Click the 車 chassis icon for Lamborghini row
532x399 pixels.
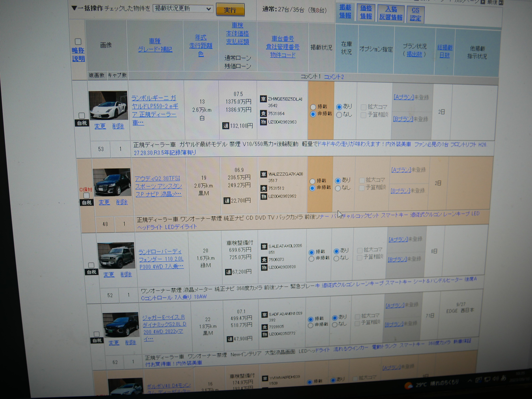tap(263, 99)
